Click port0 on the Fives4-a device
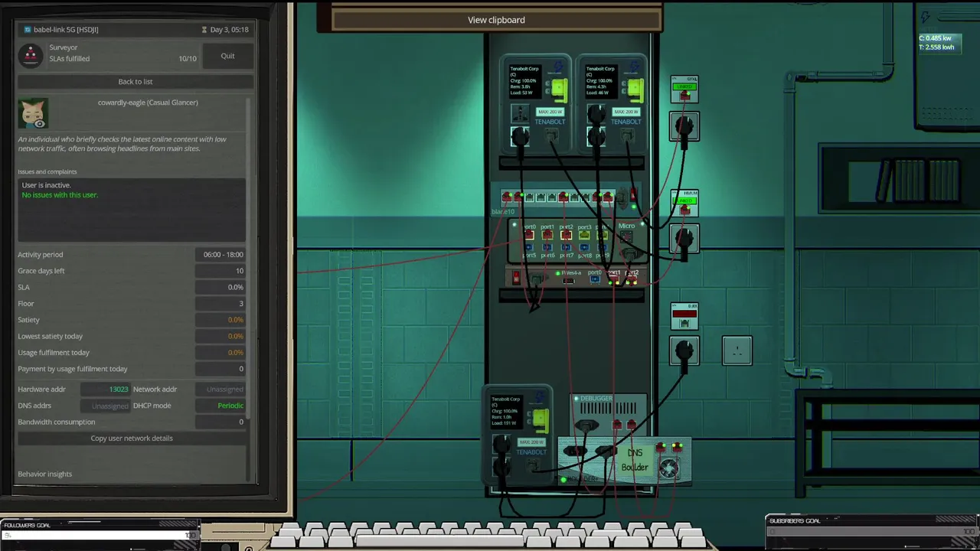The height and width of the screenshot is (551, 980). [x=595, y=280]
